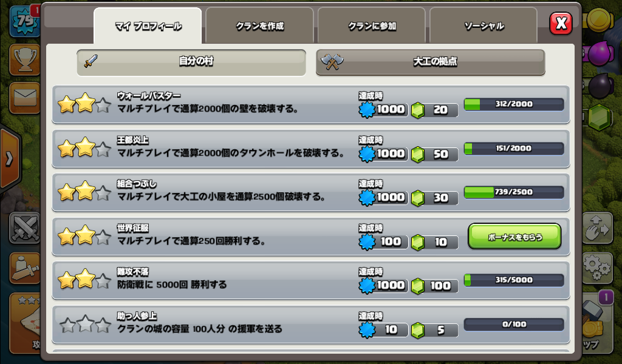622x364 pixels.
Task: Tap the hand layout editor icon
Action: coord(598,227)
